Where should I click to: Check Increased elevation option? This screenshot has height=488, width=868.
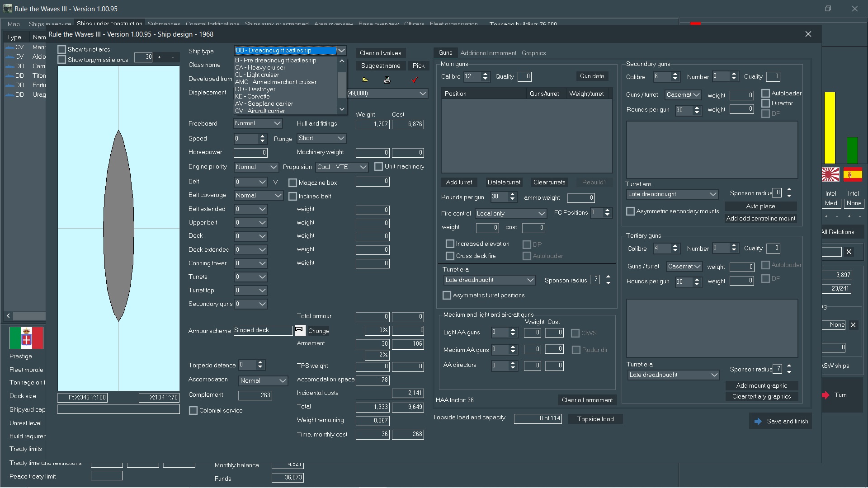[x=450, y=244]
